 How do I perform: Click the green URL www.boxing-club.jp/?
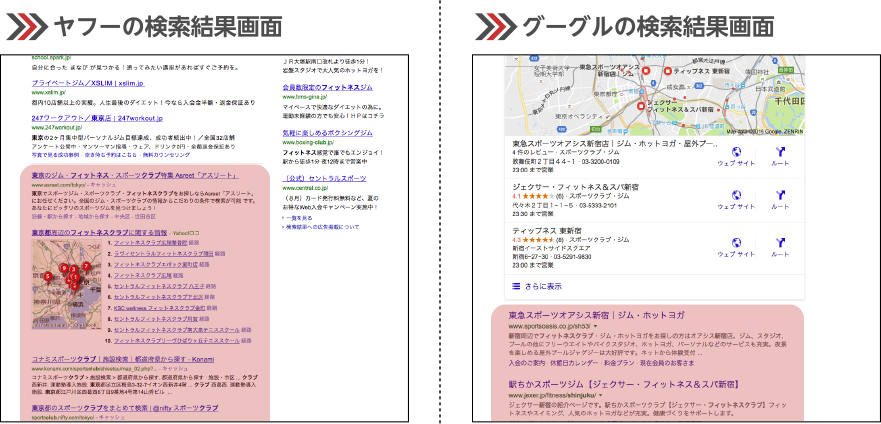click(307, 143)
